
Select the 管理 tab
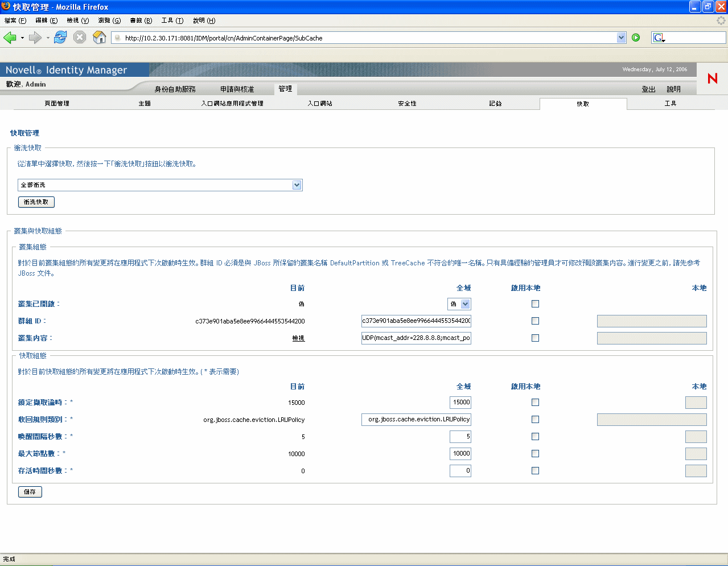285,89
